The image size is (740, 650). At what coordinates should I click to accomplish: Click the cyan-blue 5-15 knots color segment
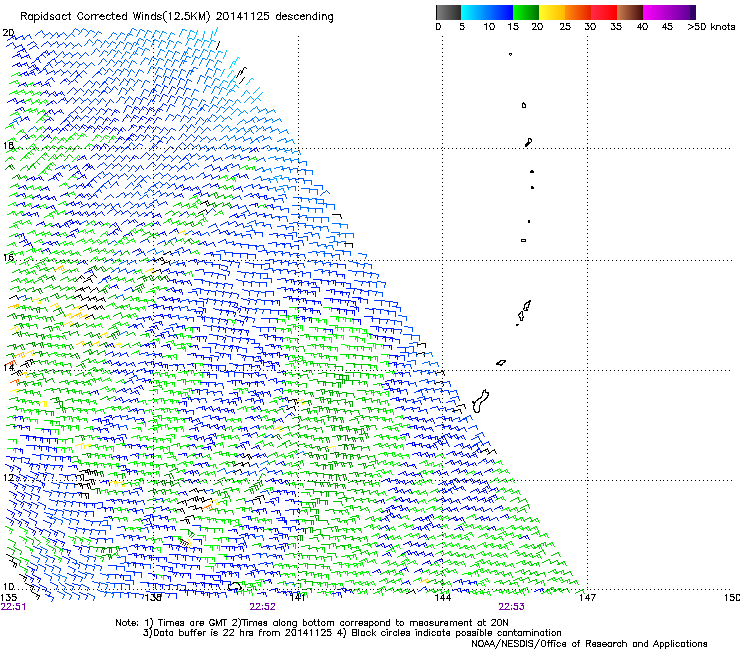coord(487,12)
